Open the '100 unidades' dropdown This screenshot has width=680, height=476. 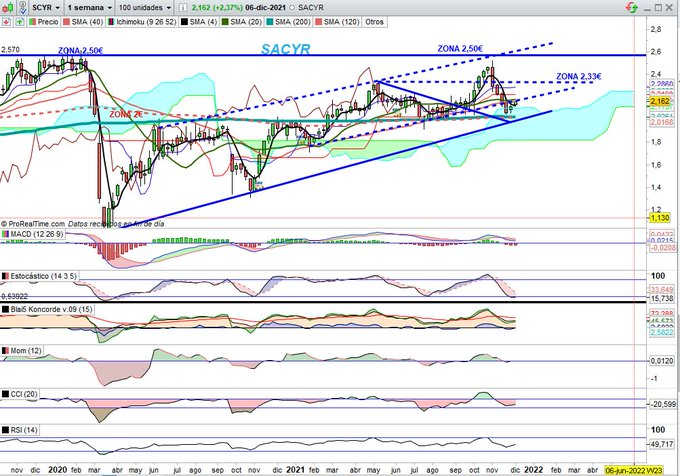click(144, 7)
